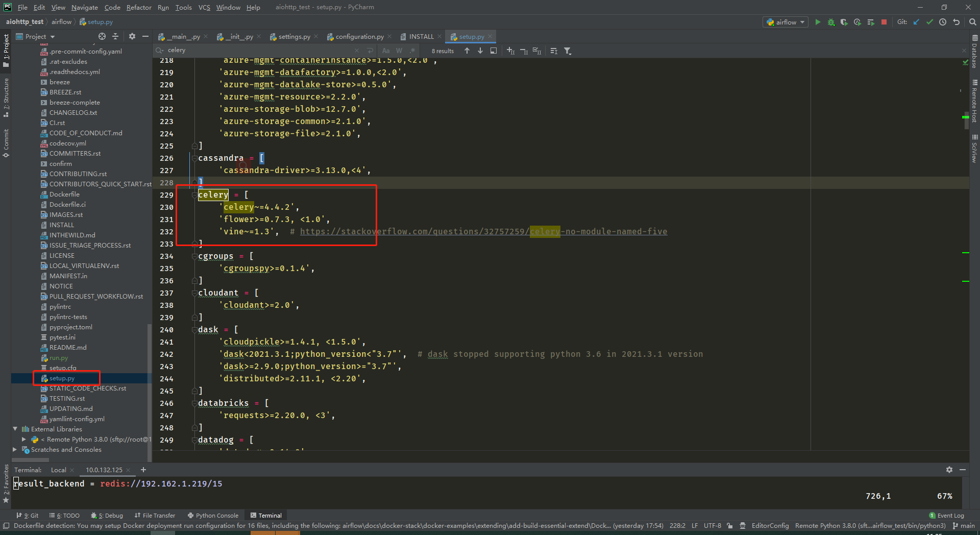Open airflow run configuration dropdown

[x=786, y=22]
